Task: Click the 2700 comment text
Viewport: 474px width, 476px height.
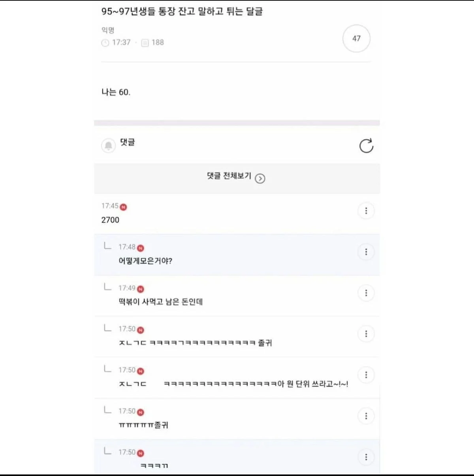Action: [110, 220]
